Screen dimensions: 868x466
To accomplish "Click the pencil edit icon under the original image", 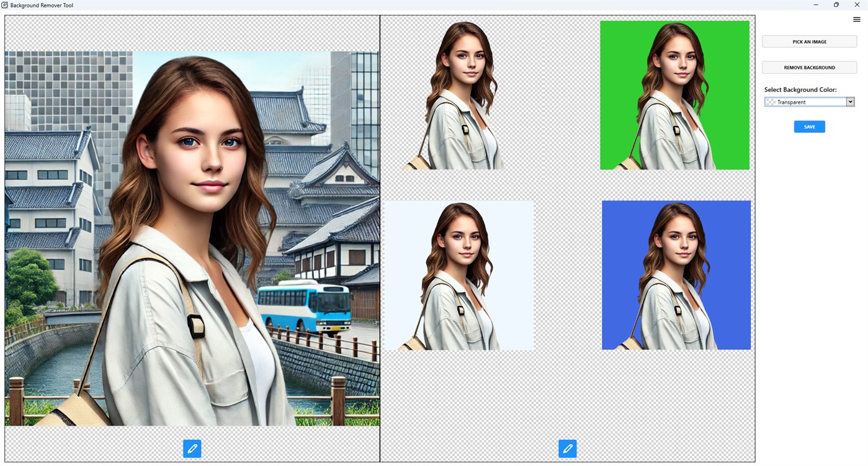I will (192, 448).
